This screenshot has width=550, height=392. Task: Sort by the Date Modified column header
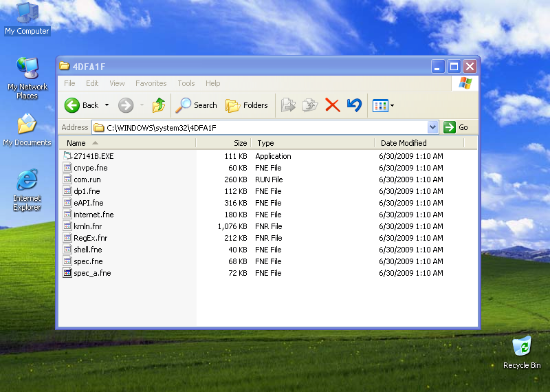[x=419, y=143]
